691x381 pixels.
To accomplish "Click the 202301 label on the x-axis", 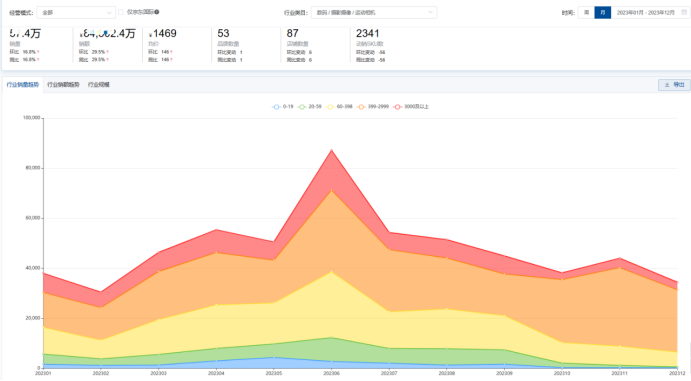I will pyautogui.click(x=43, y=373).
